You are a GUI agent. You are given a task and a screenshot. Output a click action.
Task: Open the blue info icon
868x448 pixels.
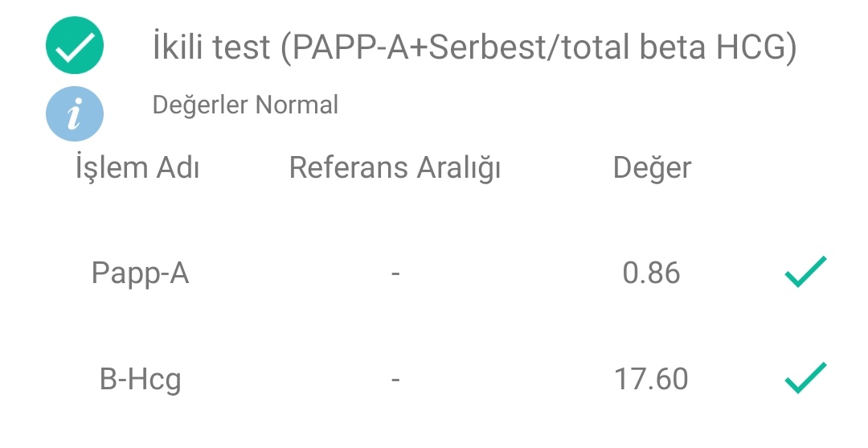point(74,113)
